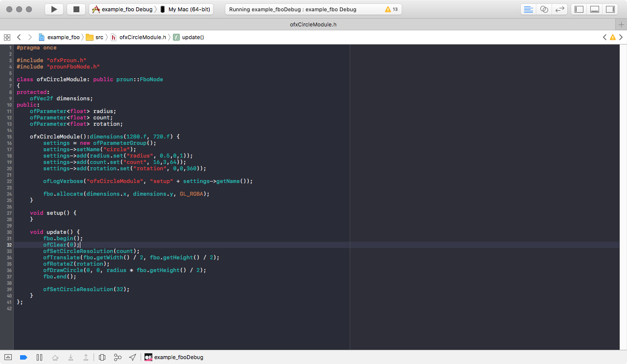Screen dimensions: 627x364
Task: Click the 'ofVec2f dimensions;' line
Action: [x=61, y=98]
